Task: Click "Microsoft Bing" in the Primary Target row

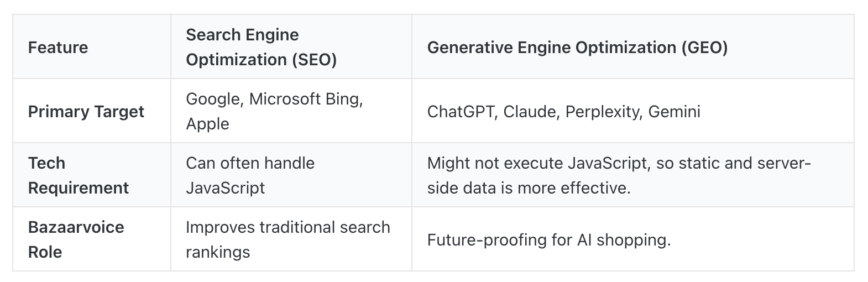Action: [305, 99]
